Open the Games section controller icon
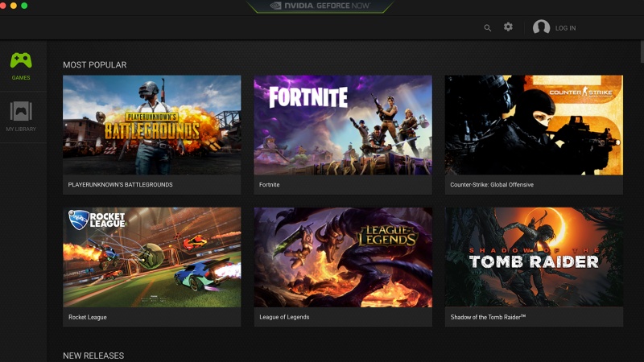 (21, 60)
